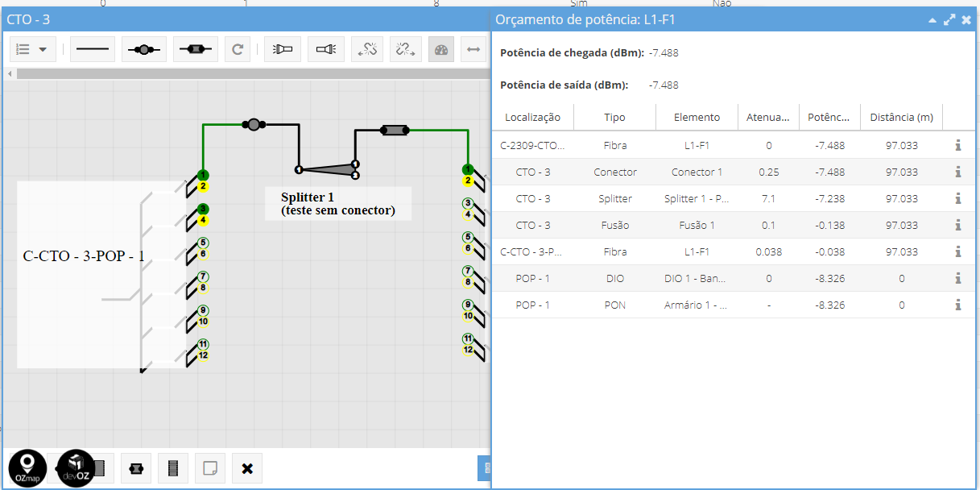Image resolution: width=980 pixels, height=490 pixels.
Task: Click the 7.1 attenuation value
Action: [x=768, y=198]
